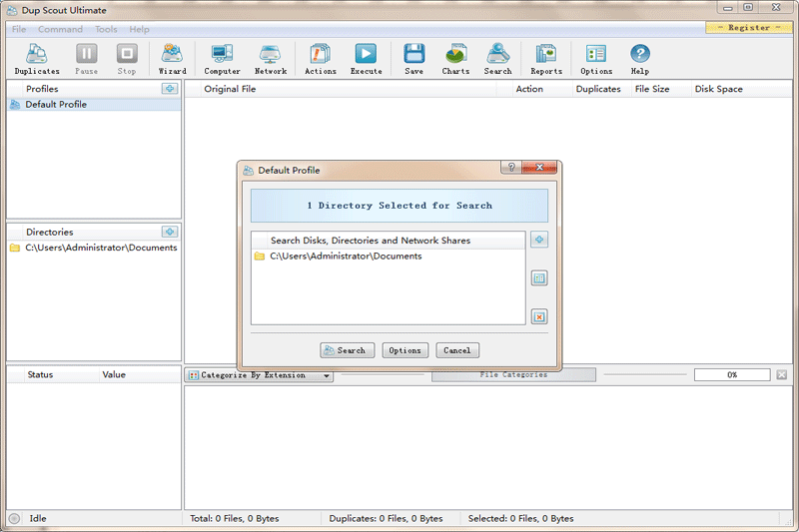Click the X icon beside progress bar
The width and height of the screenshot is (799, 532).
click(x=782, y=374)
